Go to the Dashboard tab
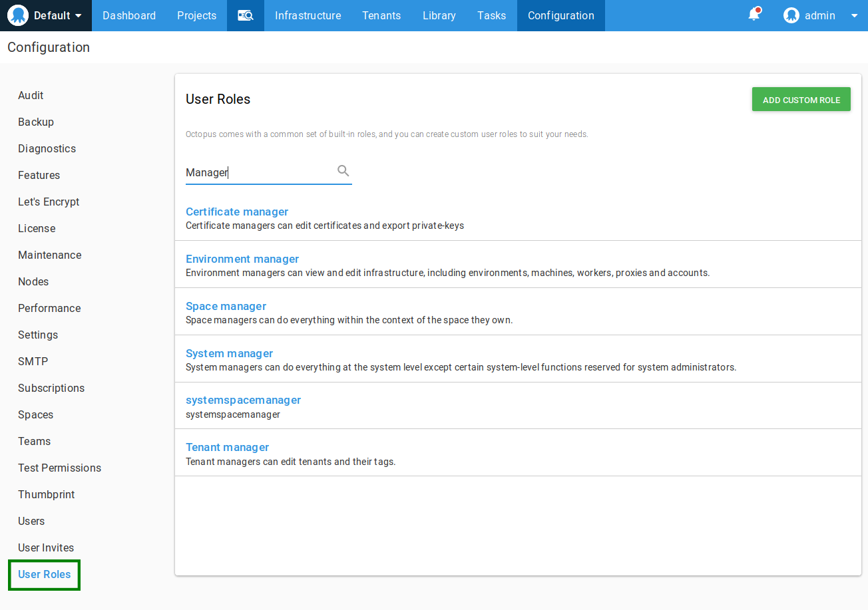868x610 pixels. (129, 15)
